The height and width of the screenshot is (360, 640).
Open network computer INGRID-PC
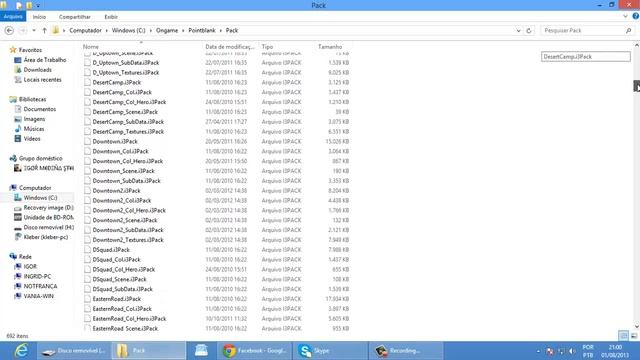point(37,276)
